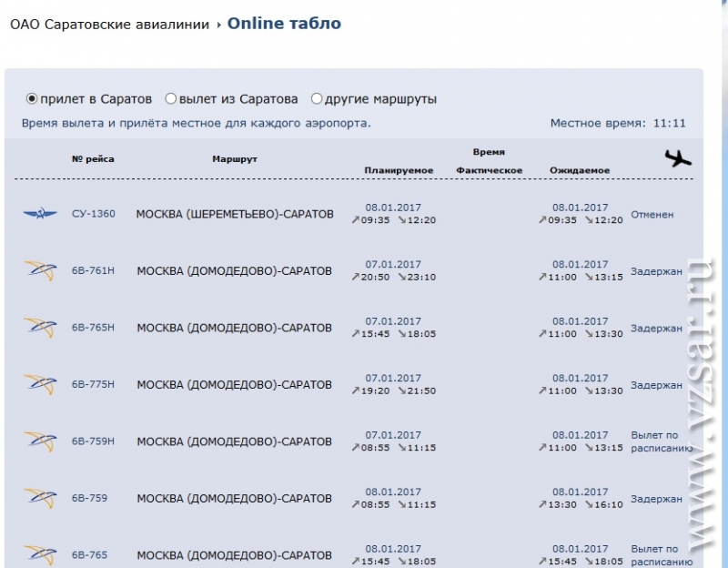
Task: Click the "Вылет по расписанию" status for 6В-759Н
Action: (662, 441)
